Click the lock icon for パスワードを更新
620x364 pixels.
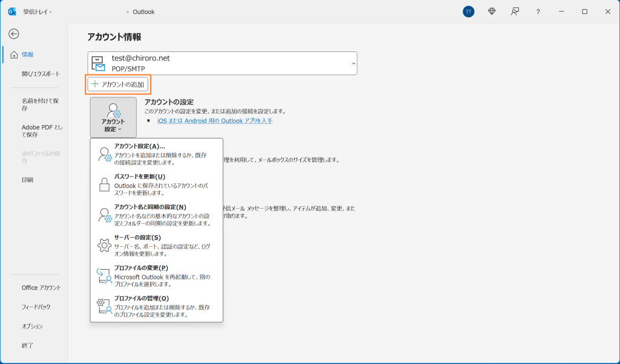click(x=104, y=185)
